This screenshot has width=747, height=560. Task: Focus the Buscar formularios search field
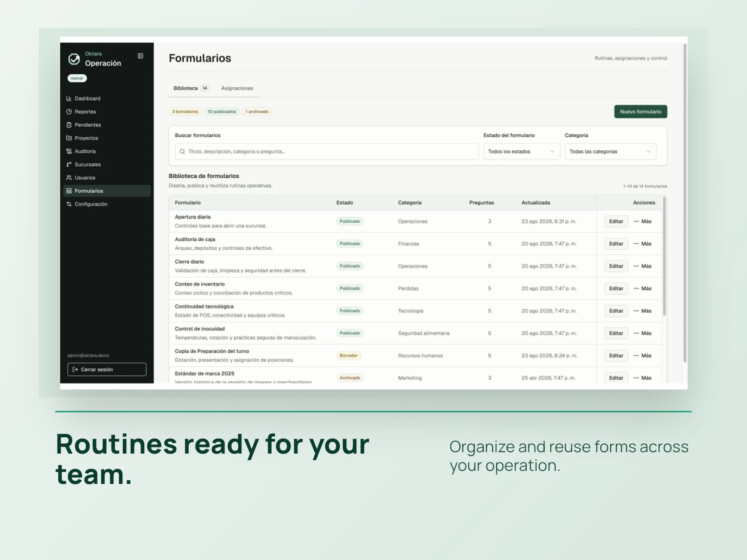click(x=327, y=151)
